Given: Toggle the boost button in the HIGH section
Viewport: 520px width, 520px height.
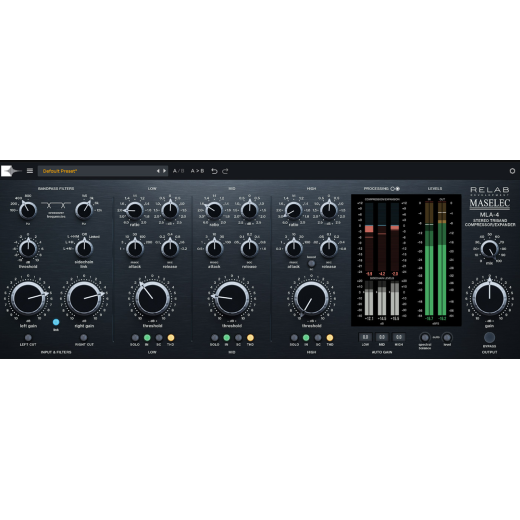Looking at the screenshot, I should (311, 263).
